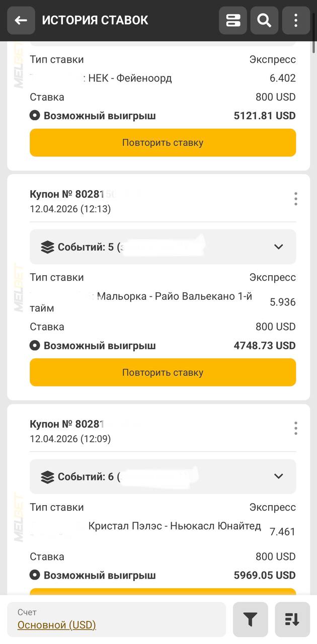Open options menu for 12:09 coupon
Screen dimensions: 317x644
click(x=296, y=428)
